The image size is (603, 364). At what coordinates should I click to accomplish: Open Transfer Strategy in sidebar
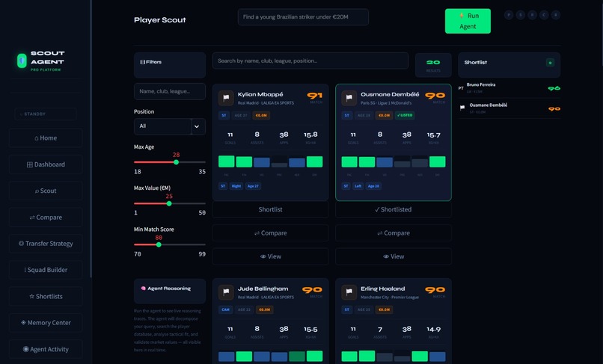click(x=46, y=244)
